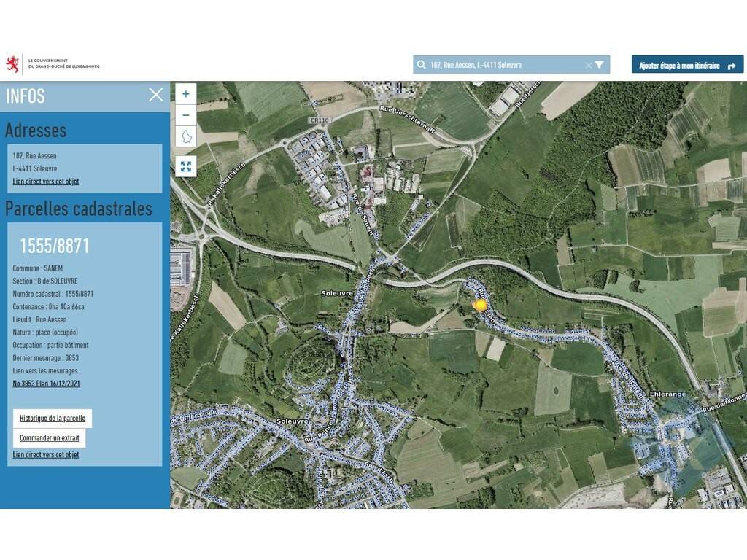Click Commander un extrait

(49, 438)
